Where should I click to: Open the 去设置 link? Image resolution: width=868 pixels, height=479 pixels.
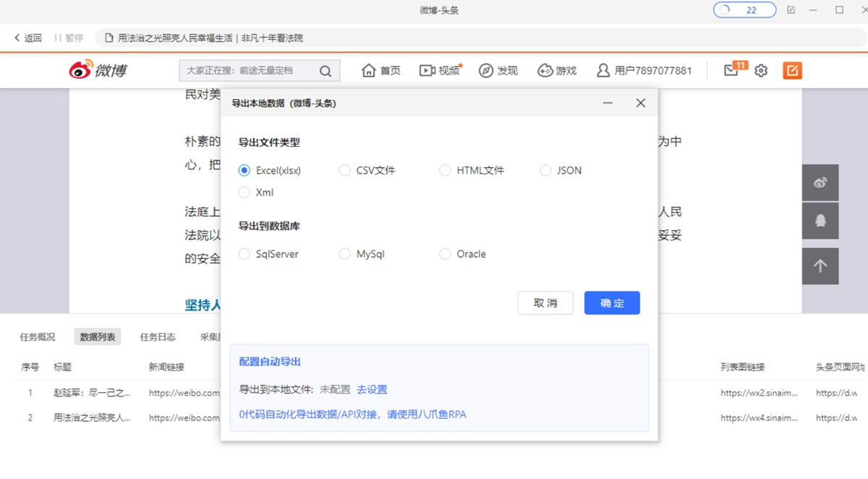click(x=372, y=389)
